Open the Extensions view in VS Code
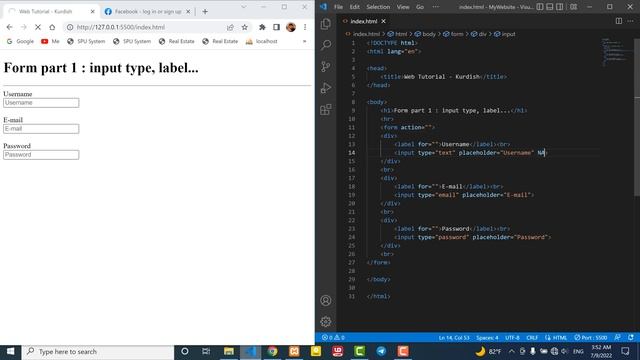 tap(326, 109)
